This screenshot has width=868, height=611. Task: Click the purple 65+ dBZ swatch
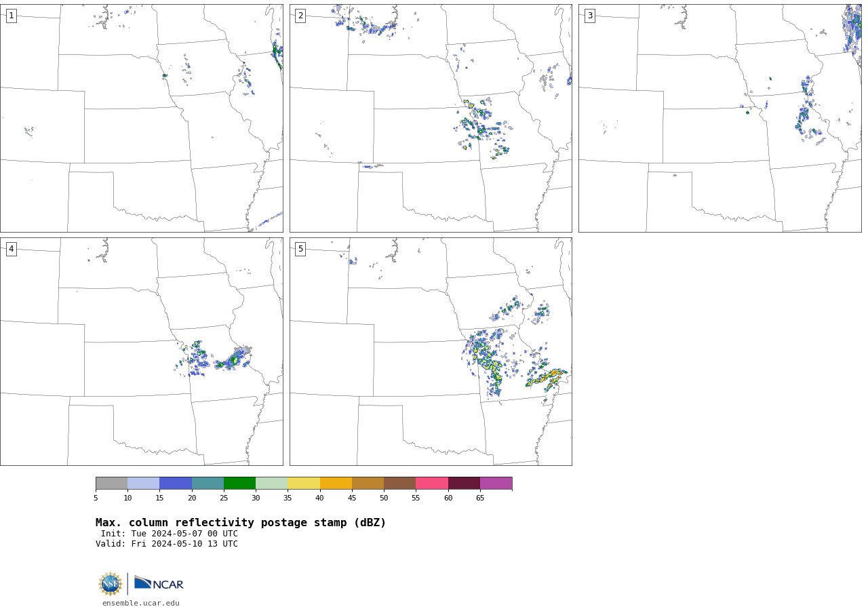click(496, 483)
